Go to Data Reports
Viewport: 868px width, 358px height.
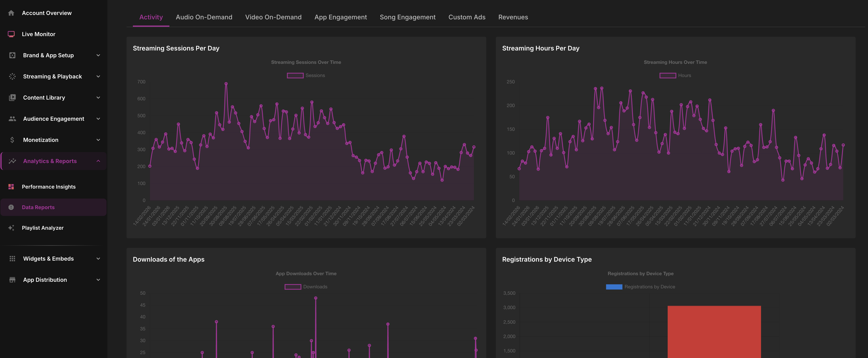coord(38,207)
